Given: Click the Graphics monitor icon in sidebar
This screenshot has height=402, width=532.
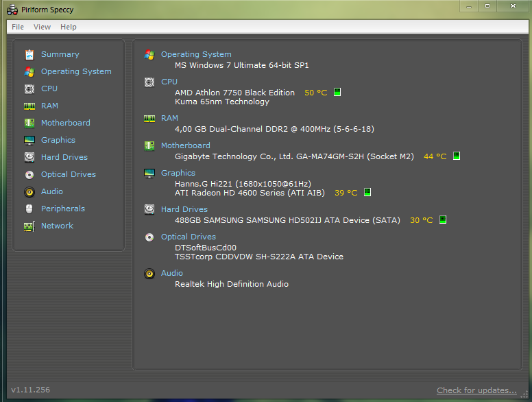Looking at the screenshot, I should pyautogui.click(x=29, y=140).
